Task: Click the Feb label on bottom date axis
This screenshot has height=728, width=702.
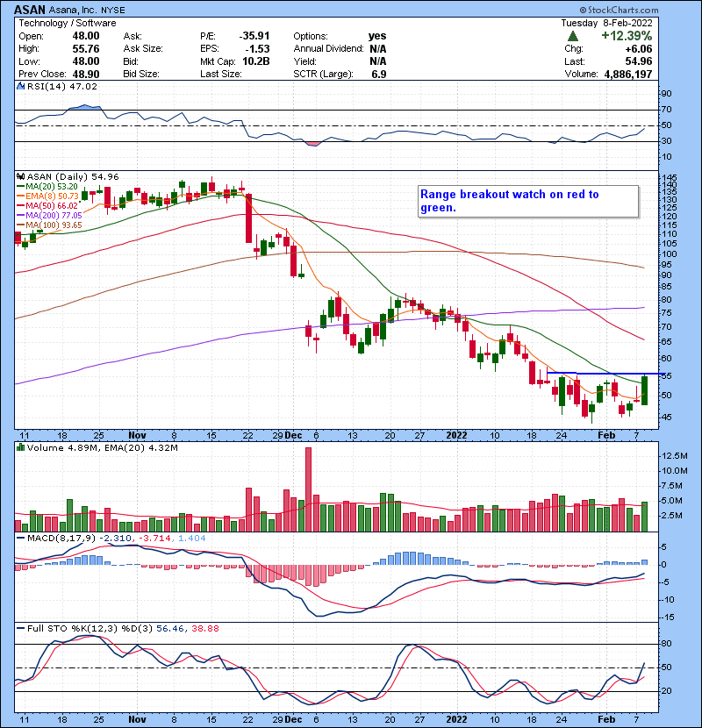Action: click(x=606, y=719)
